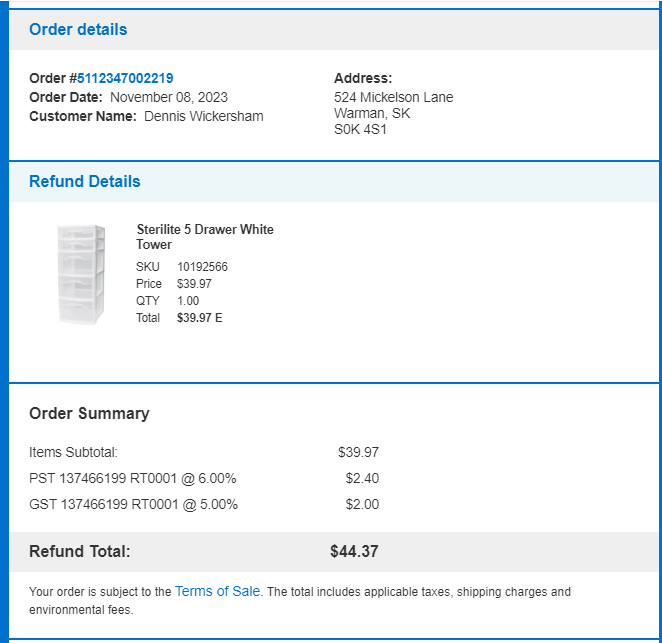This screenshot has width=662, height=643.
Task: Click the Items Subtotal amount $39.97
Action: [358, 452]
